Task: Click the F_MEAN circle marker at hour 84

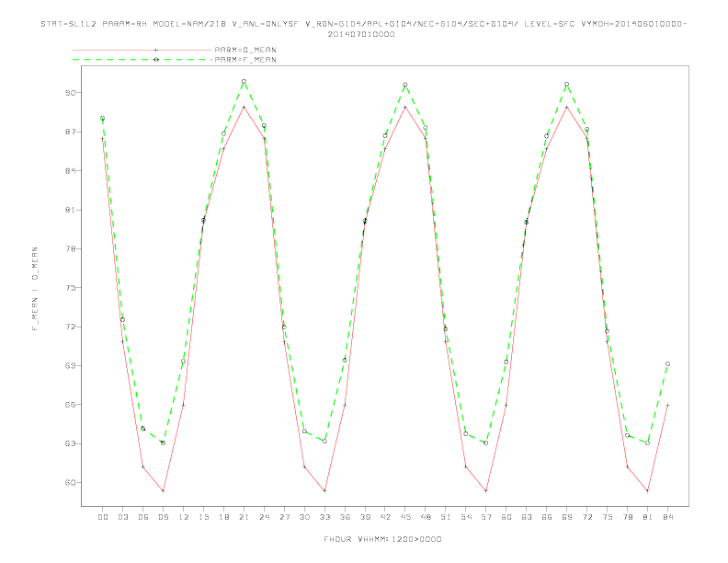Action: (x=667, y=364)
